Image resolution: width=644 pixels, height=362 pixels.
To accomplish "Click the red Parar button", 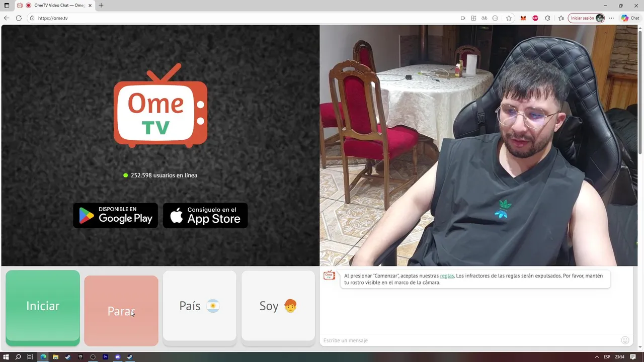I will click(x=121, y=311).
